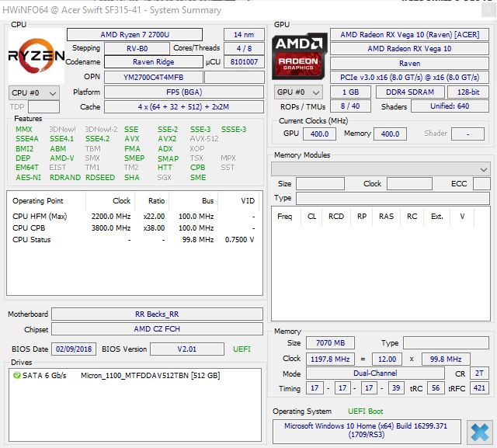Screen dimensions: 497x448
Task: Click the PCIe v3.0 x16 bus value
Action: point(409,78)
